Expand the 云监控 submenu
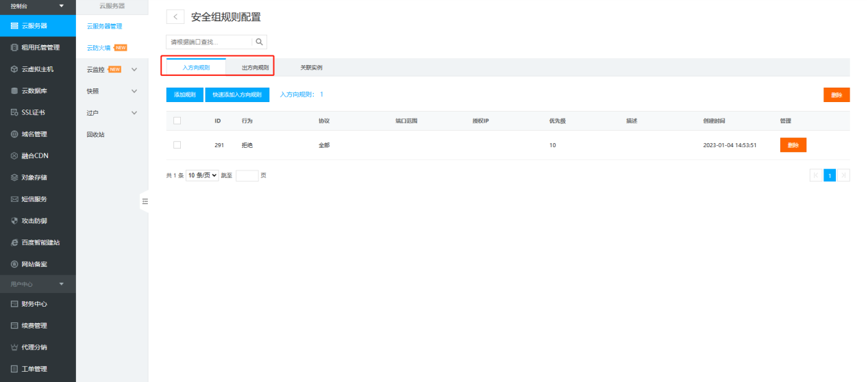Image resolution: width=868 pixels, height=382 pixels. pyautogui.click(x=134, y=69)
